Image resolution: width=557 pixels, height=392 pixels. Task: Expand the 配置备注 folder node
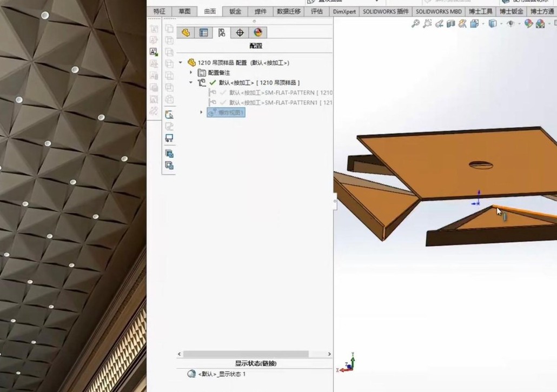coord(191,72)
